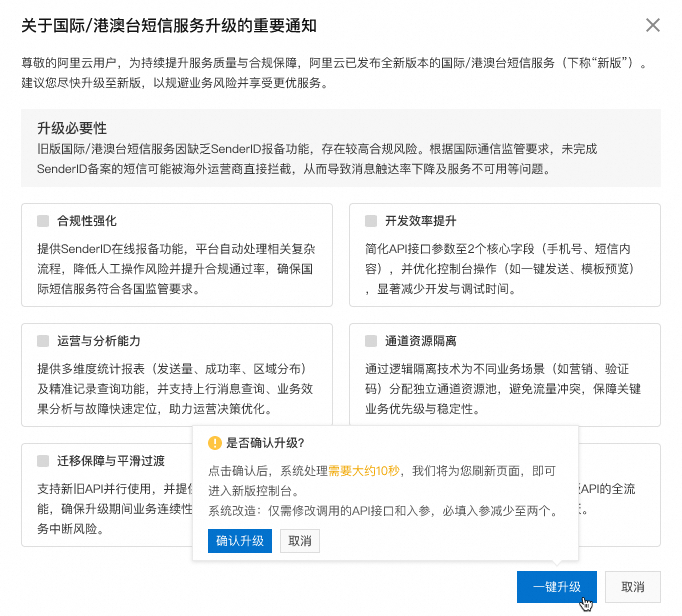Click the 是否确认升级? popover title
The image size is (682, 616).
[x=265, y=443]
